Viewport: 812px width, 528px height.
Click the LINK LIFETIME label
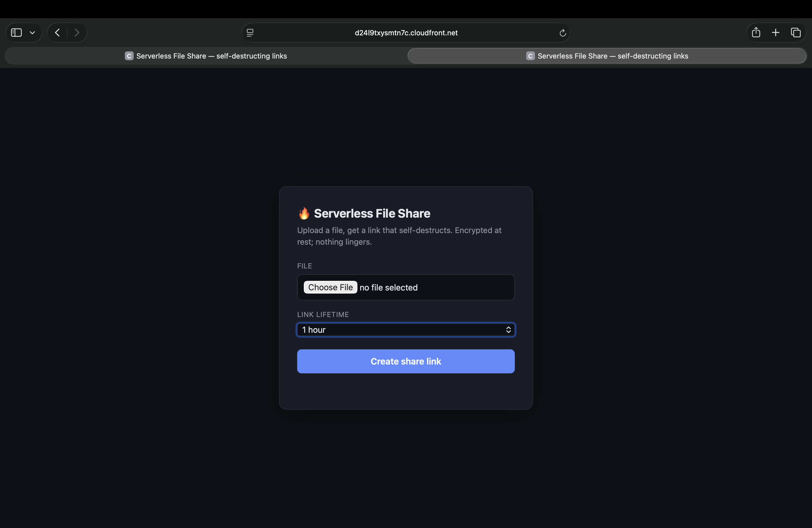[323, 315]
